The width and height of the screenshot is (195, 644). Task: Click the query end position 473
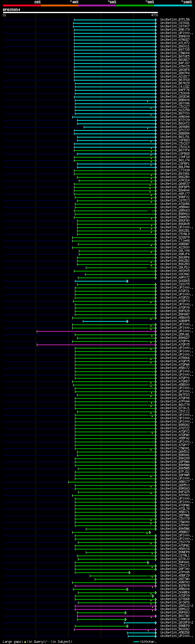[x=154, y=15]
